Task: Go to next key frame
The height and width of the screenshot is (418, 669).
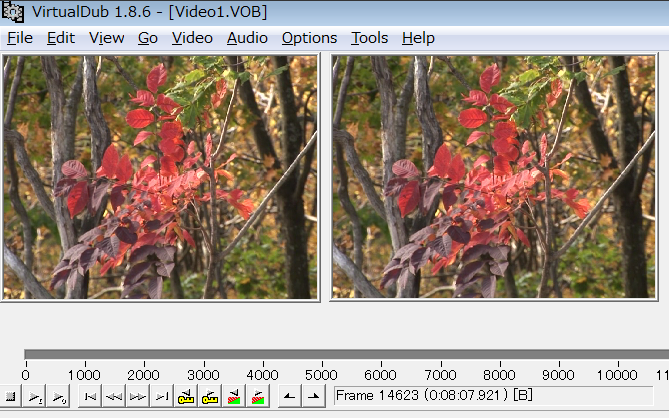Action: pyautogui.click(x=209, y=397)
